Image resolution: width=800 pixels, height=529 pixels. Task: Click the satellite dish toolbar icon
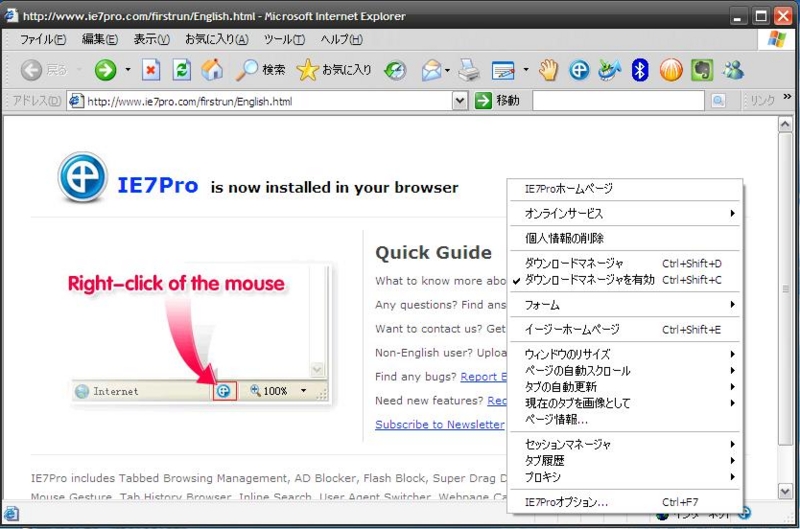click(610, 70)
